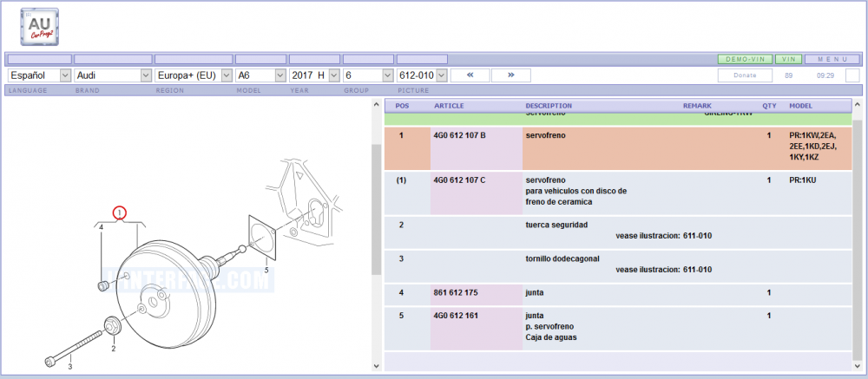The width and height of the screenshot is (868, 379).
Task: Open the Region dropdown showing Europa+ (EU)
Action: (x=194, y=75)
